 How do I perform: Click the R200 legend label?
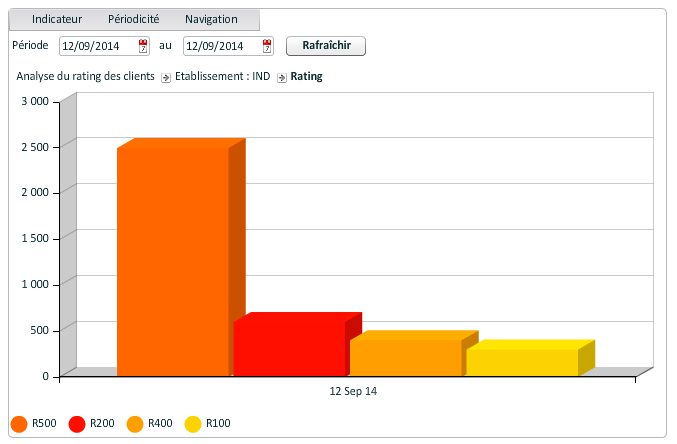click(x=102, y=423)
